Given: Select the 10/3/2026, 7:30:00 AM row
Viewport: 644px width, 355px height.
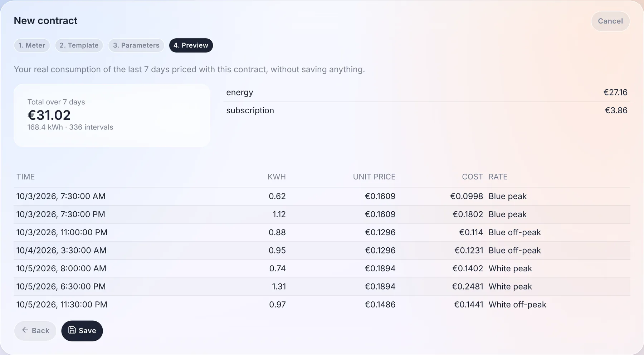Looking at the screenshot, I should [x=322, y=196].
